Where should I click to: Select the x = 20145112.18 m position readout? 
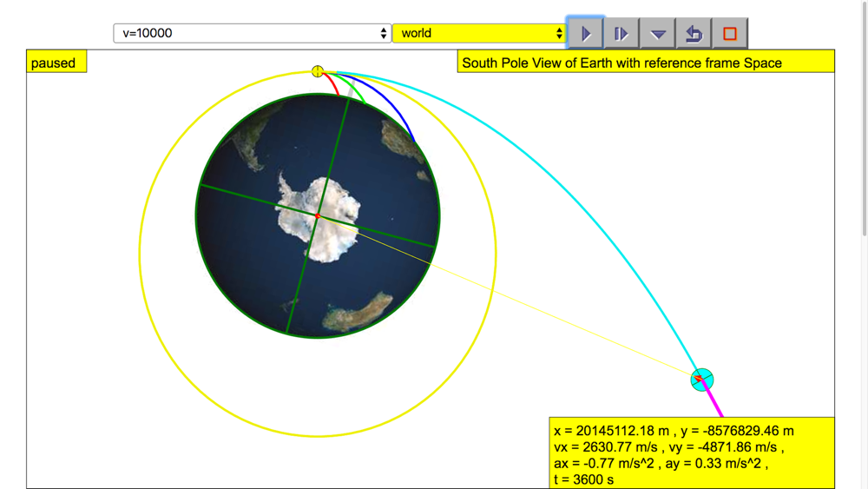coord(611,431)
